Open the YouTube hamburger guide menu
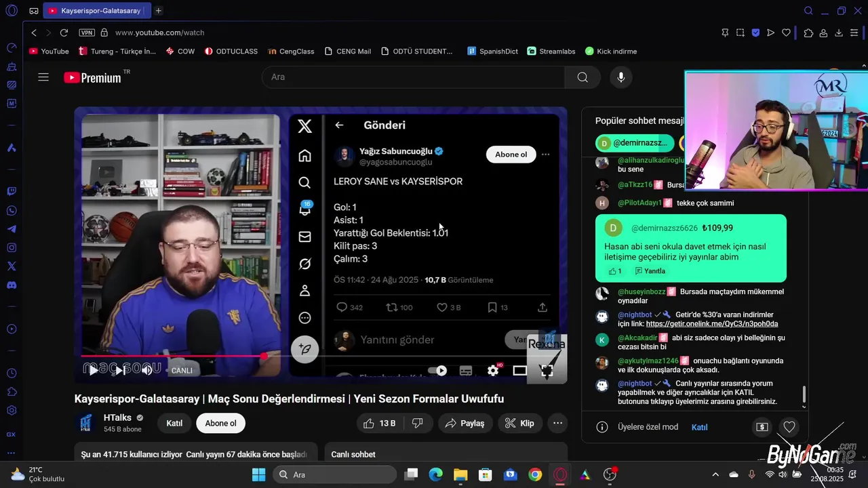 click(43, 77)
